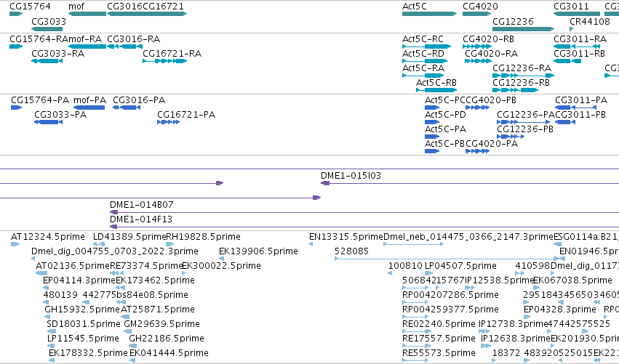
Task: Select the CG4020-RB transcript feature
Action: 477,46
